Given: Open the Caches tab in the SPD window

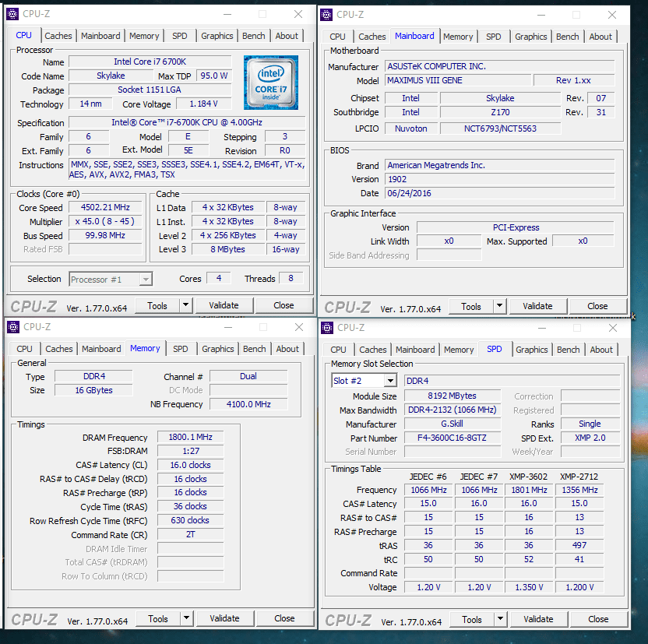Looking at the screenshot, I should coord(373,350).
